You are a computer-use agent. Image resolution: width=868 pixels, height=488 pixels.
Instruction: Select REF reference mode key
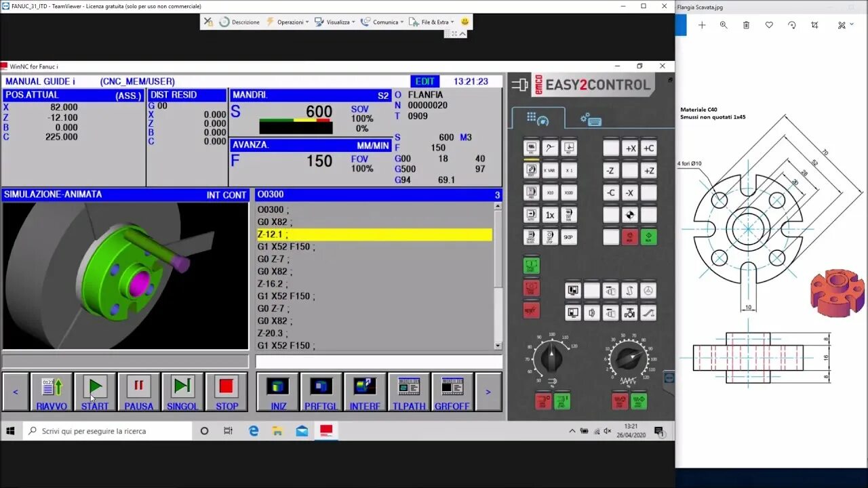click(569, 148)
